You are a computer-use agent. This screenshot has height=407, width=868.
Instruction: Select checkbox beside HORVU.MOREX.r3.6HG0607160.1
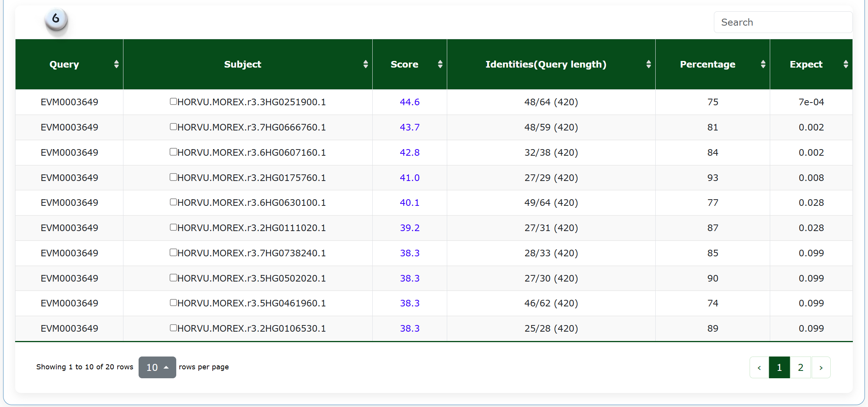[174, 152]
